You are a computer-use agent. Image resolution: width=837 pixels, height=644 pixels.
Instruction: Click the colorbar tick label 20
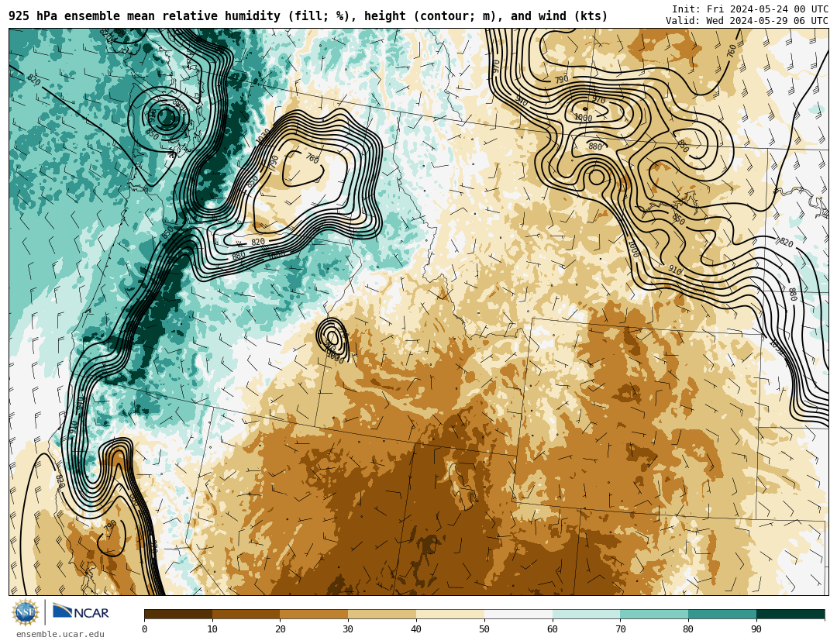click(281, 629)
